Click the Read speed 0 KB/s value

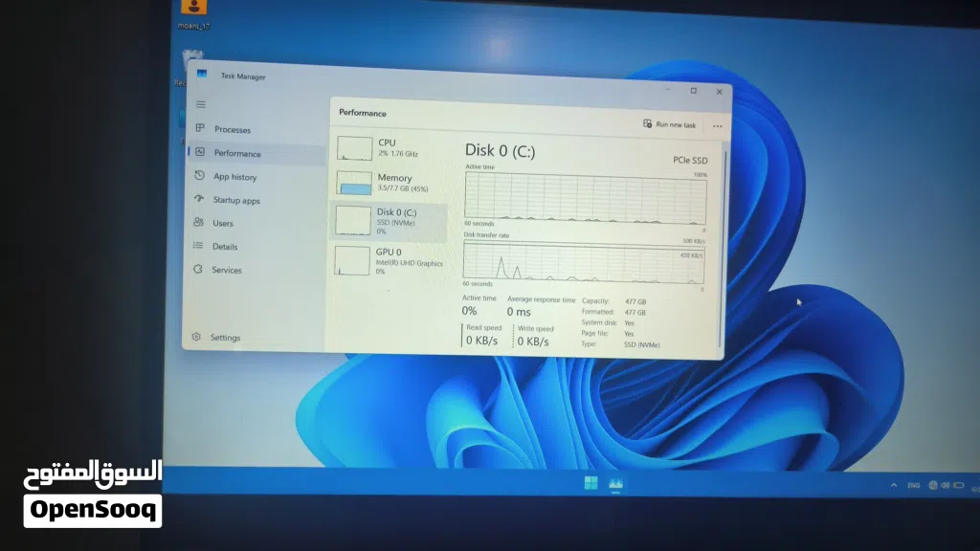pos(482,341)
